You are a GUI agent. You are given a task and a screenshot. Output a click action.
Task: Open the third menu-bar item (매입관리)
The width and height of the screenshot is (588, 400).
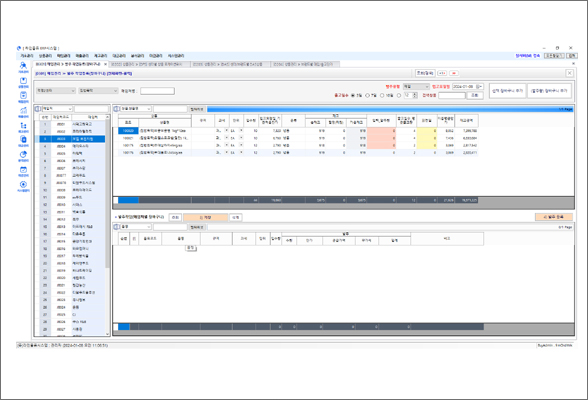point(64,56)
